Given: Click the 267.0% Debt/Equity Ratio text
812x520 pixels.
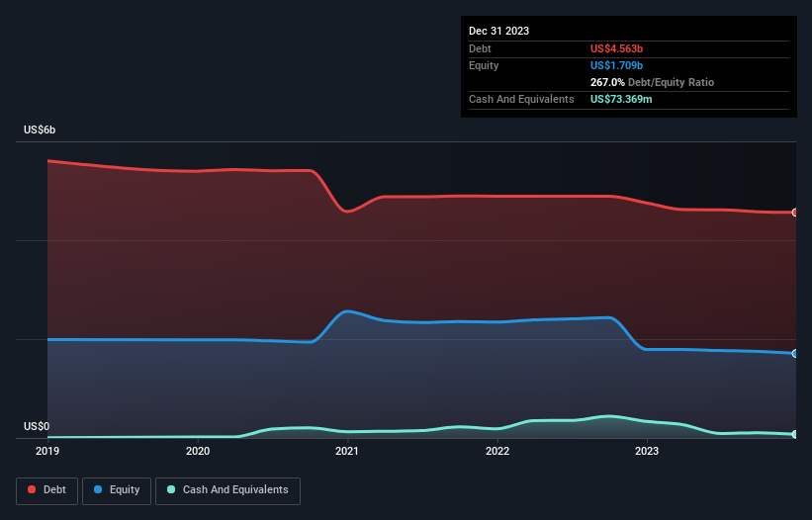Looking at the screenshot, I should (652, 82).
